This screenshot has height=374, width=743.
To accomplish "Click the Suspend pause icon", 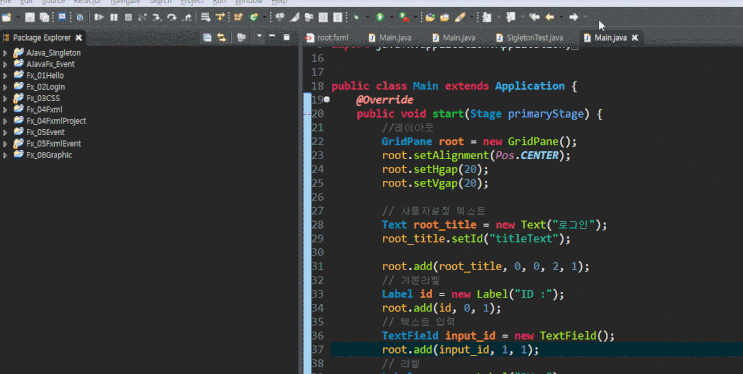I will (114, 18).
